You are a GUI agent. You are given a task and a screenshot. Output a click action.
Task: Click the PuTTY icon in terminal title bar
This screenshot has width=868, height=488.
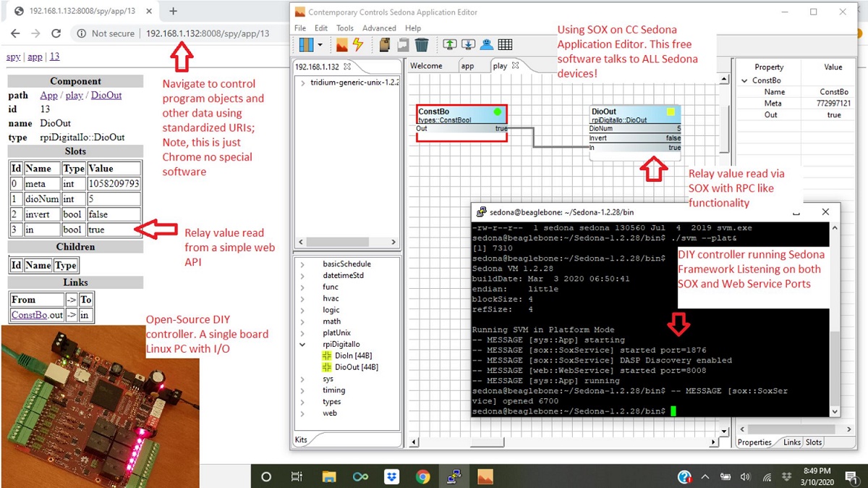point(482,212)
